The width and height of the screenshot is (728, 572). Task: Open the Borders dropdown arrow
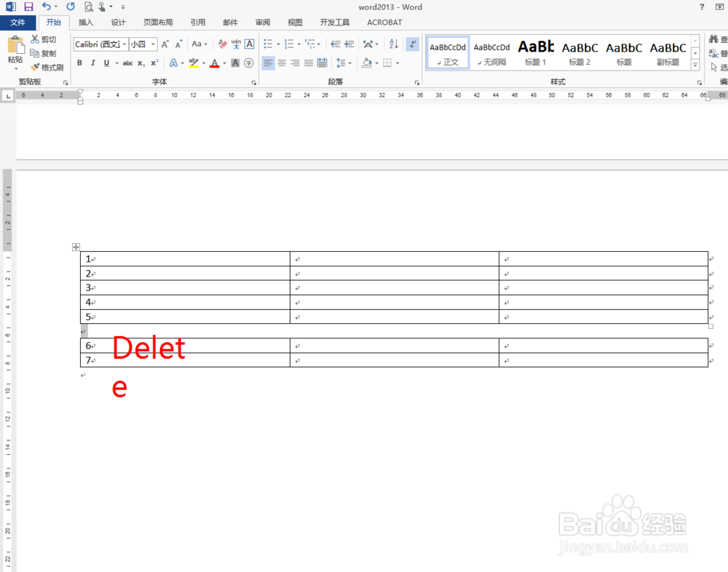398,63
